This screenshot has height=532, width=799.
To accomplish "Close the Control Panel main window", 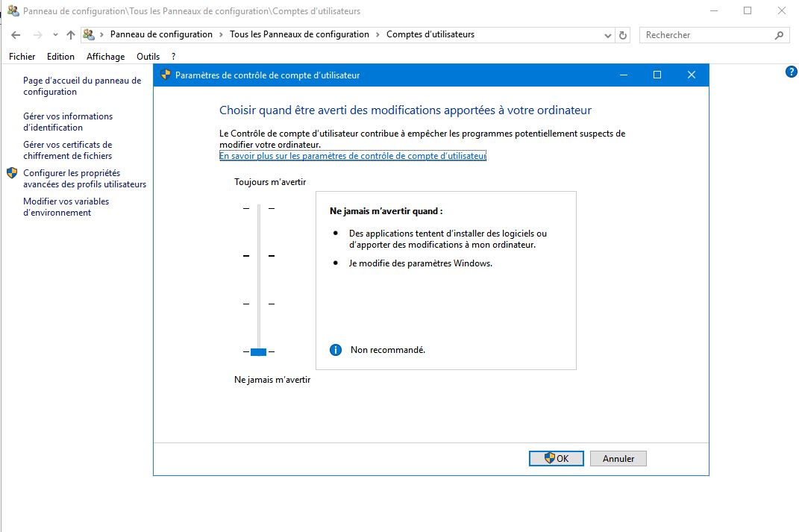I will [x=781, y=10].
